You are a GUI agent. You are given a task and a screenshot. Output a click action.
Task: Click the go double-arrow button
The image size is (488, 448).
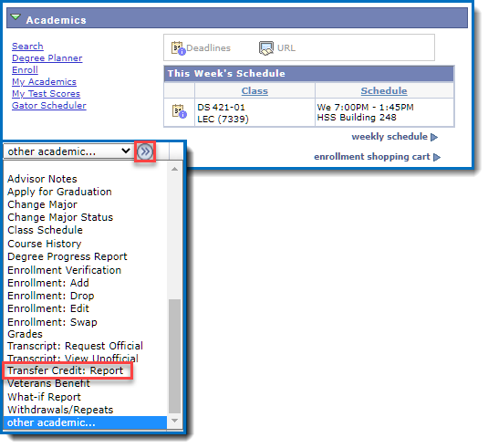(x=145, y=152)
